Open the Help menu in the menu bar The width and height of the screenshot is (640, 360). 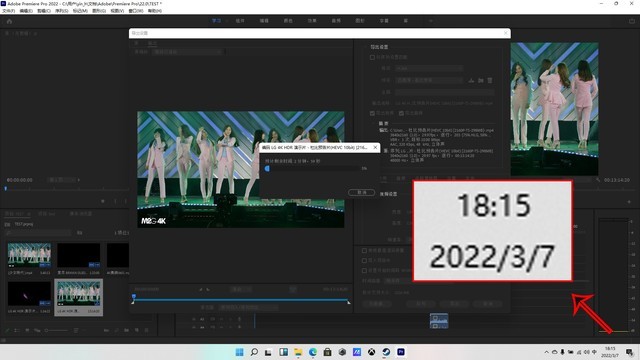tap(154, 11)
